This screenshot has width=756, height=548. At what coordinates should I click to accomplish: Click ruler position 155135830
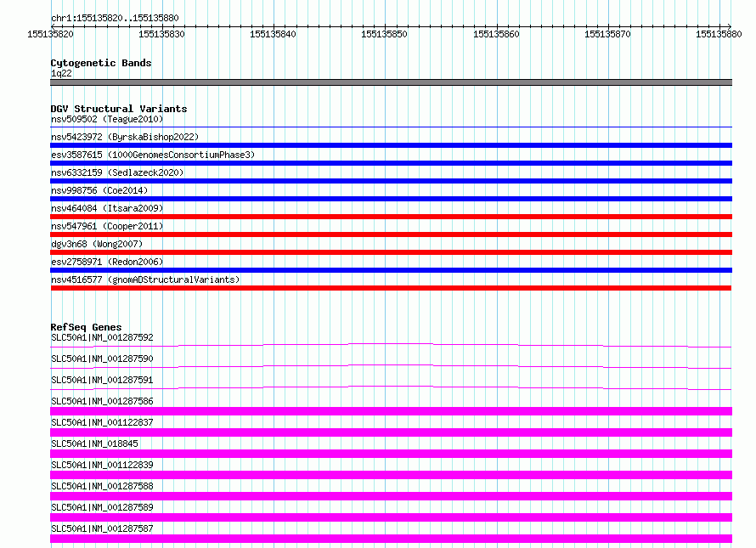coord(161,34)
